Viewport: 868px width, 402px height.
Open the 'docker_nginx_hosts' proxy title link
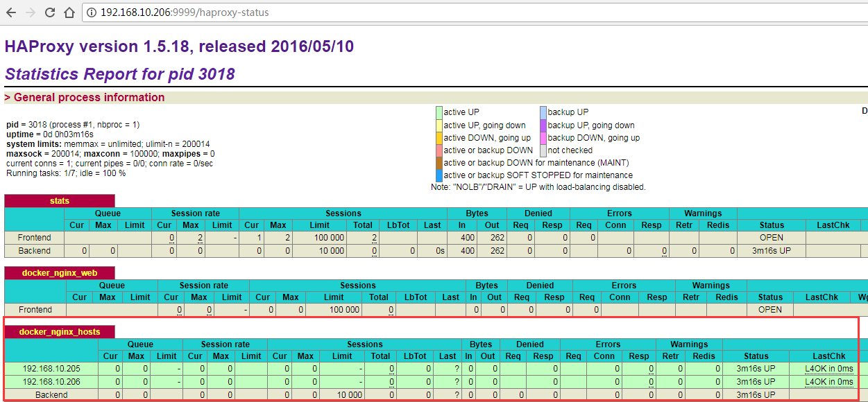pyautogui.click(x=60, y=332)
